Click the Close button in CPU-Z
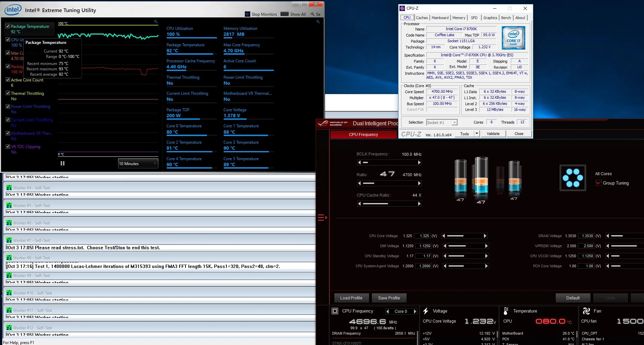Image resolution: width=644 pixels, height=345 pixels. pos(519,134)
